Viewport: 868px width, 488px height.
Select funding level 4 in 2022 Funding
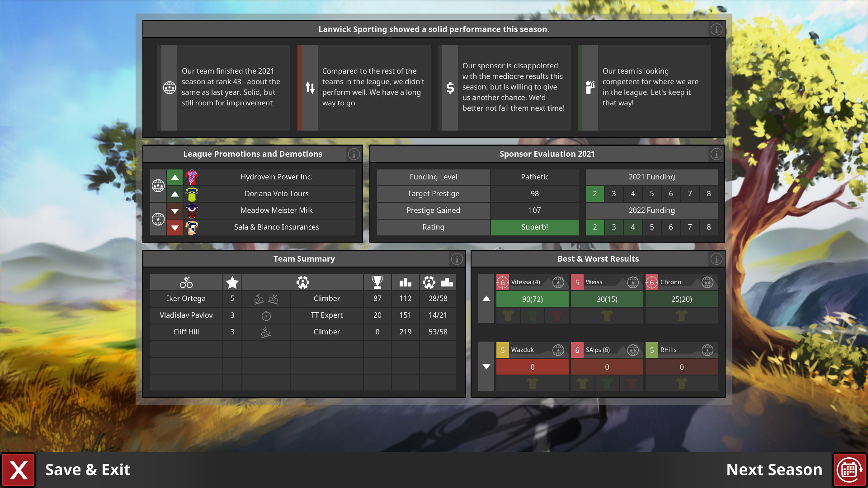pyautogui.click(x=633, y=227)
